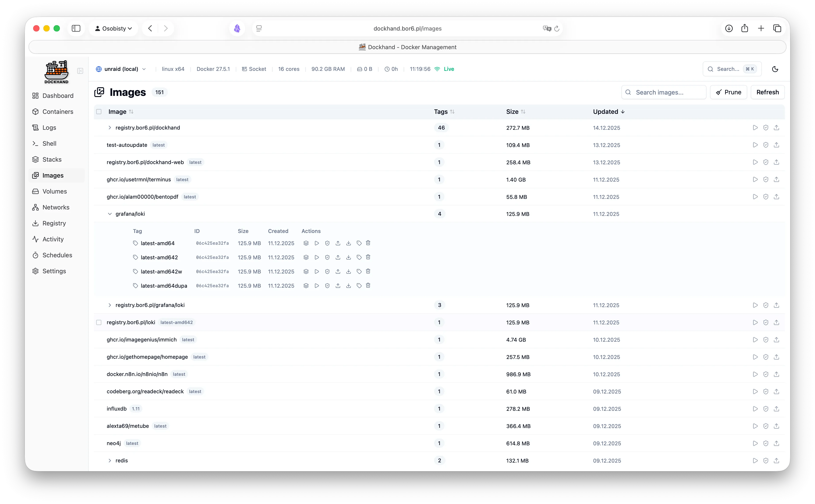Viewport: 815px width, 504px height.
Task: Scan the ghcr.io/usetrmnl/terminus image via the shield icon
Action: pos(766,179)
